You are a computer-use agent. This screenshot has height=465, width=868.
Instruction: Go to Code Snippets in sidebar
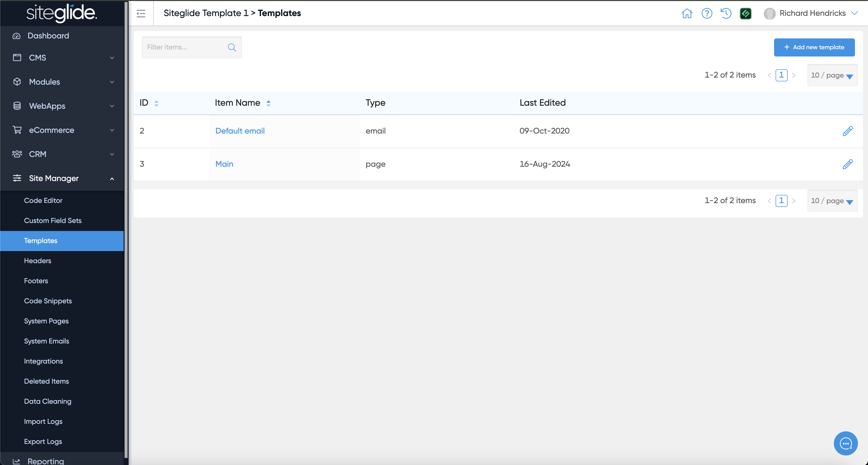(48, 301)
